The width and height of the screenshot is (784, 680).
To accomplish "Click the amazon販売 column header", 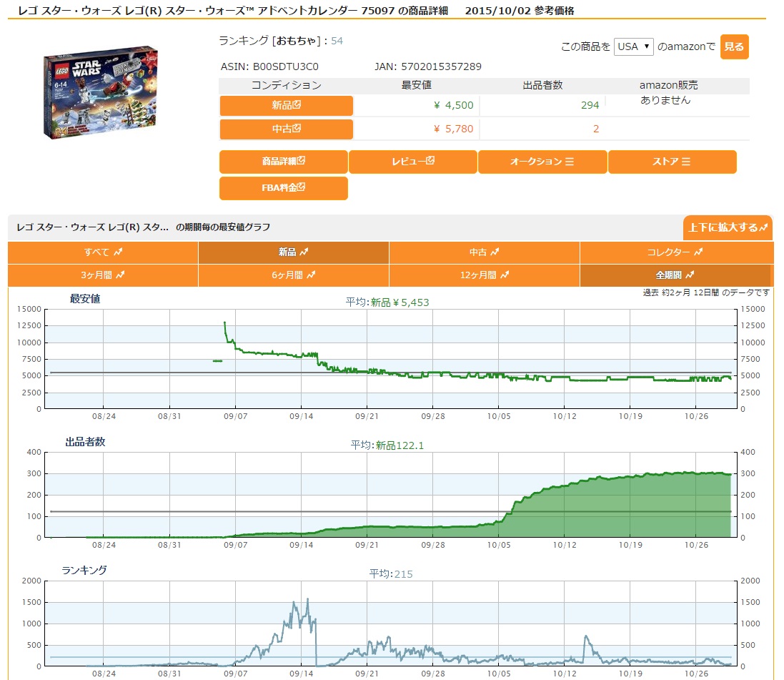I will pyautogui.click(x=668, y=85).
